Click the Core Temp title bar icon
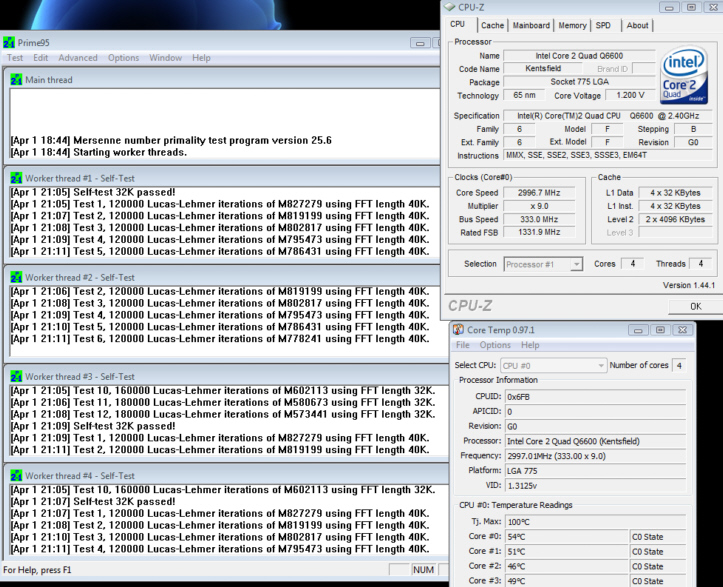723x587 pixels. 458,330
